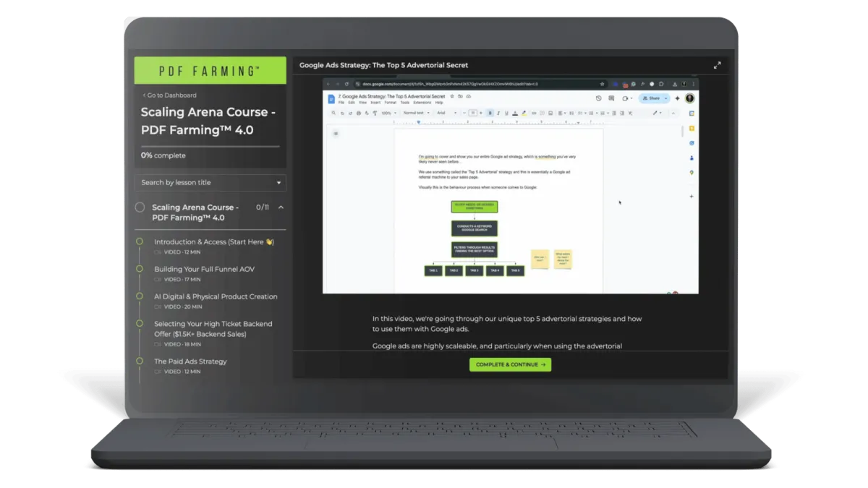This screenshot has height=488, width=868.
Task: Click Share button in the Google Doc
Action: (x=650, y=98)
